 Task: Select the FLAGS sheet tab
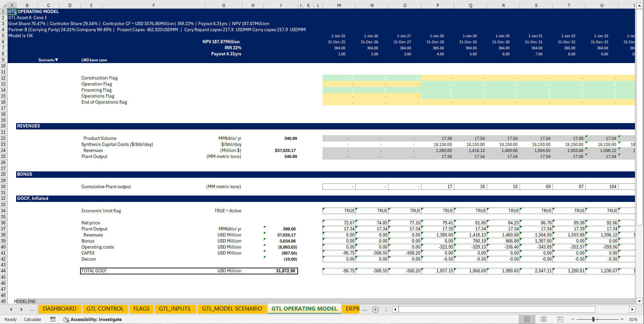click(141, 309)
